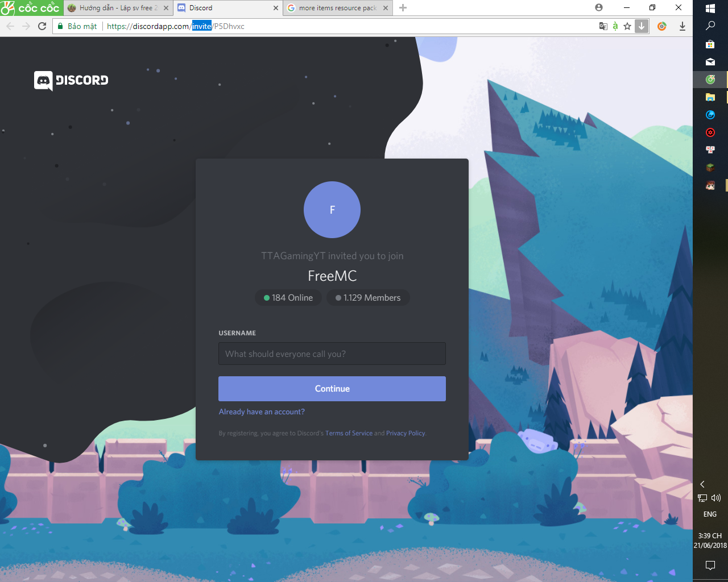This screenshot has width=728, height=582.
Task: Open the Windows notification center icon
Action: coord(710,566)
